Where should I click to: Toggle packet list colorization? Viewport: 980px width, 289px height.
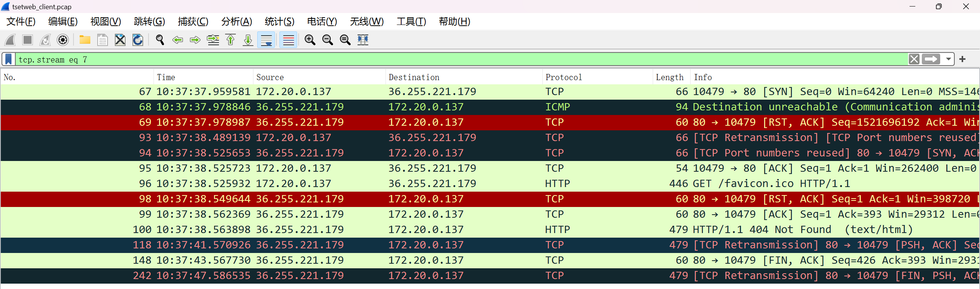click(288, 40)
